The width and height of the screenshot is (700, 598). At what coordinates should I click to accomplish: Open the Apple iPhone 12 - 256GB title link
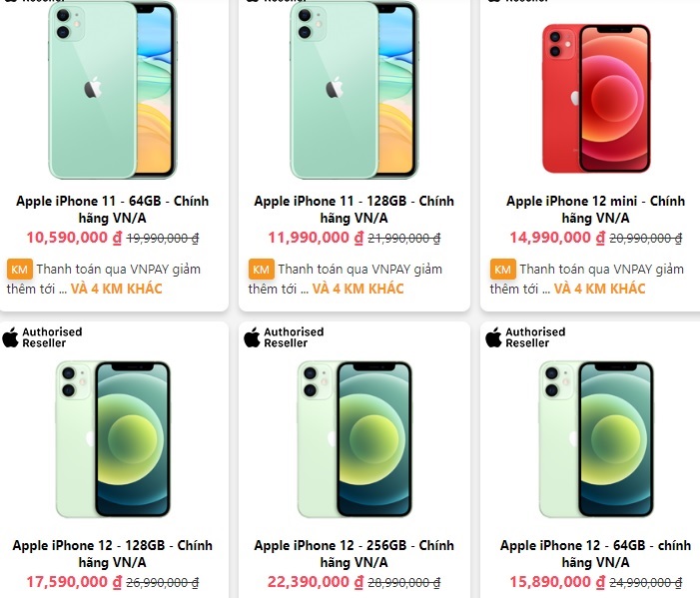click(x=354, y=554)
